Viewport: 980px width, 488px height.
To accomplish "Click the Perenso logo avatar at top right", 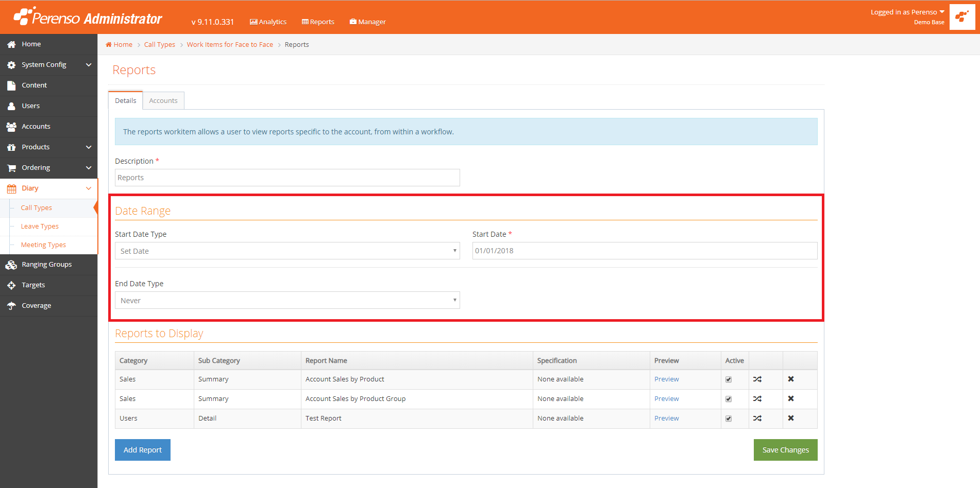I will (x=962, y=17).
